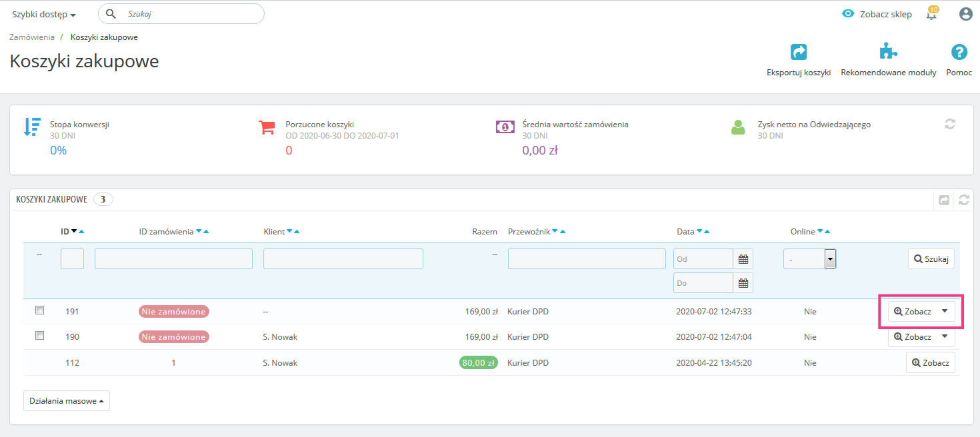Click calendar icon beside the Od date field

743,259
